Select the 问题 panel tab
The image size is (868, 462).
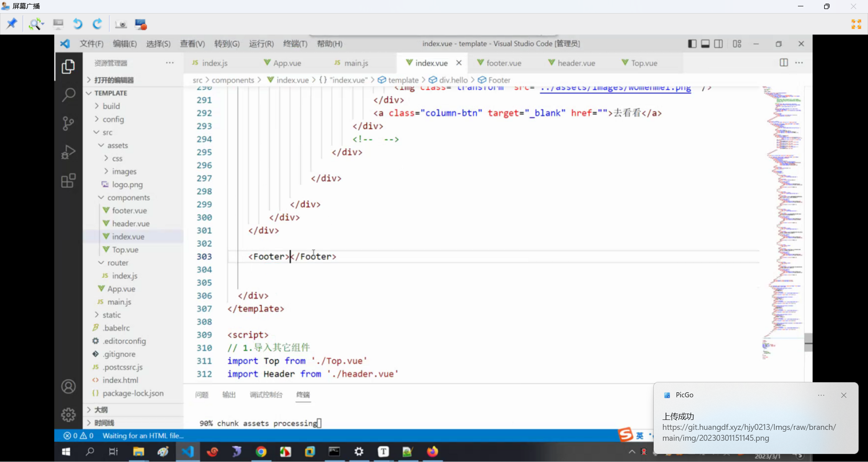(202, 395)
